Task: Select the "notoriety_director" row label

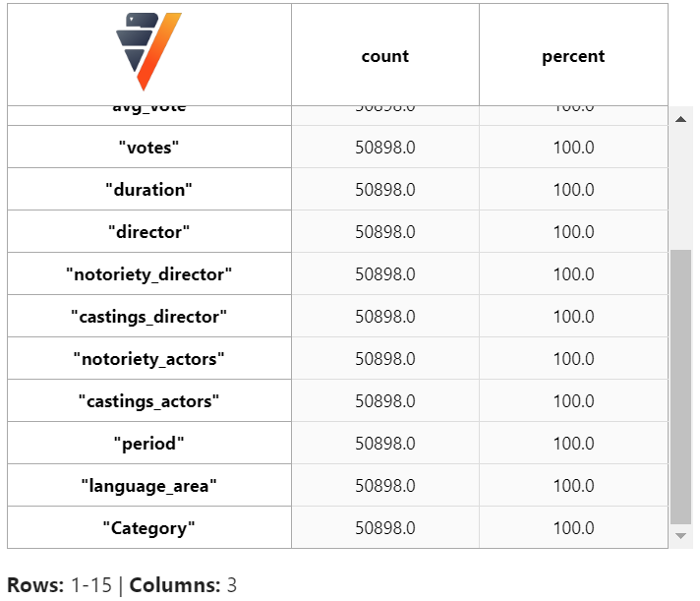Action: [148, 274]
